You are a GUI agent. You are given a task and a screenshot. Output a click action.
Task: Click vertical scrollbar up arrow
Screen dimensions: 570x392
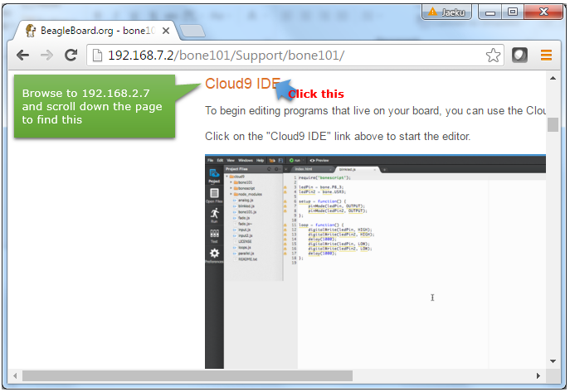click(x=553, y=78)
